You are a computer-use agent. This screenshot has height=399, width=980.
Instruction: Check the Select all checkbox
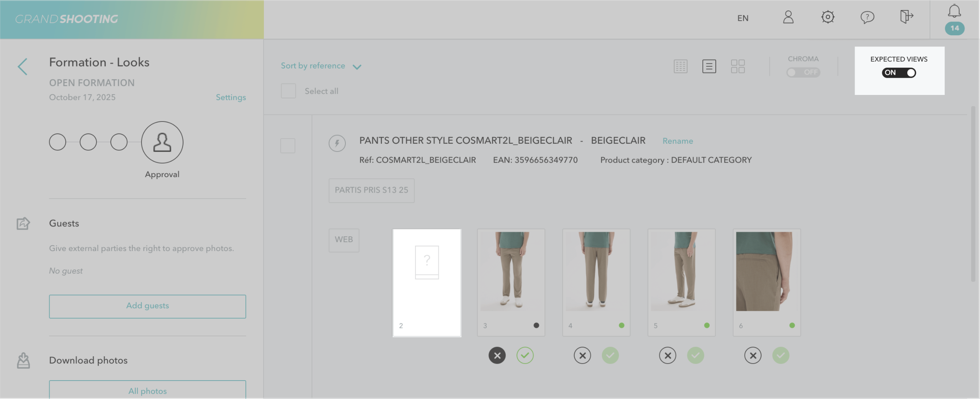(x=288, y=91)
